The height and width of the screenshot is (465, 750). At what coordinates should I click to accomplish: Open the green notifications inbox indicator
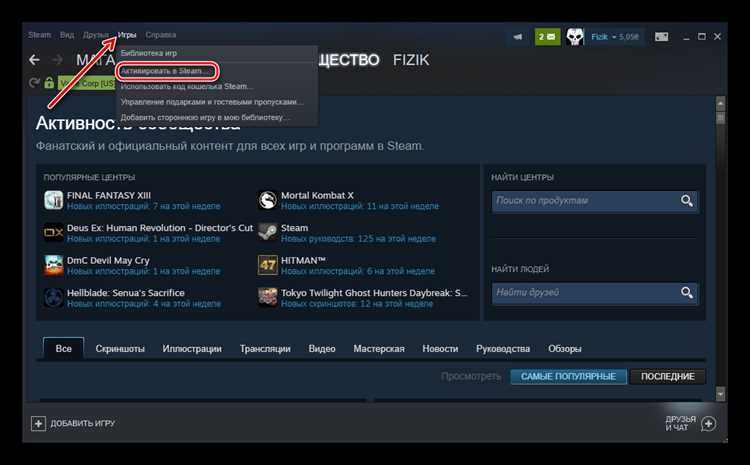pyautogui.click(x=547, y=37)
